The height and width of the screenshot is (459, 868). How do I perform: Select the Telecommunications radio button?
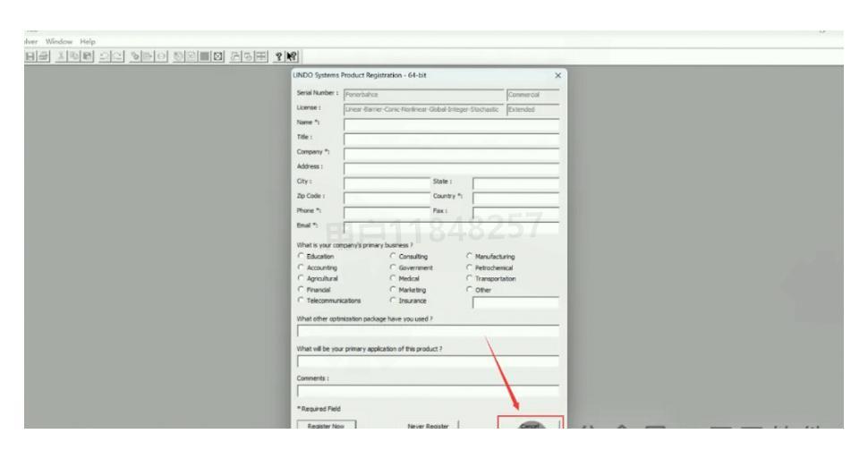click(x=302, y=300)
